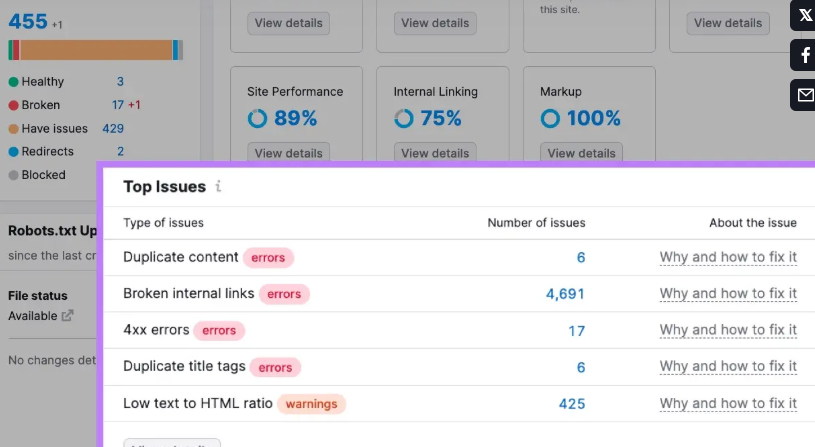Click the 4,691 broken internal links count
815x447 pixels.
(565, 294)
